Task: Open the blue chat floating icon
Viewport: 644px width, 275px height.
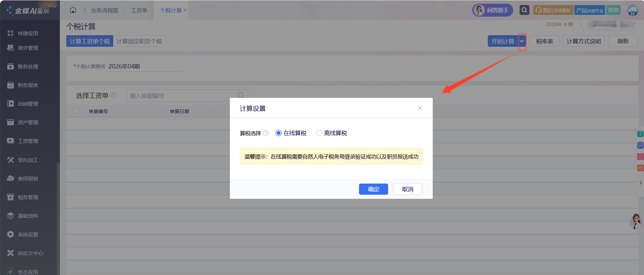Action: tap(640, 145)
